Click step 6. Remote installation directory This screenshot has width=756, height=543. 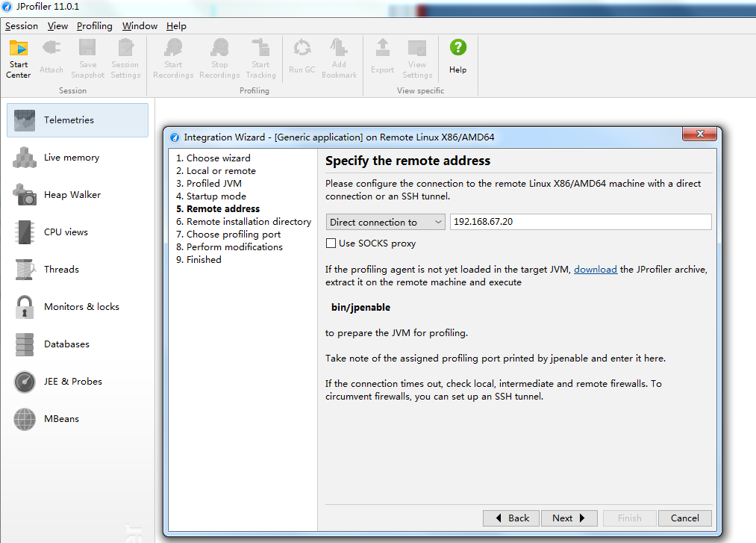[243, 222]
